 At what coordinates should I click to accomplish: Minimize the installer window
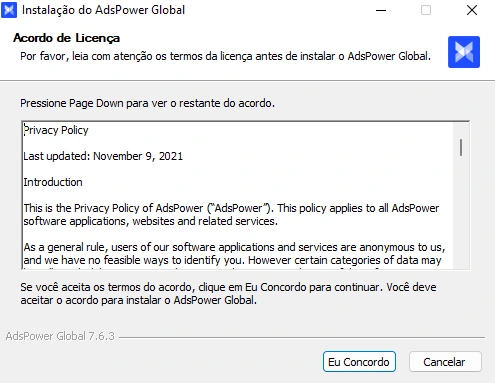point(381,10)
